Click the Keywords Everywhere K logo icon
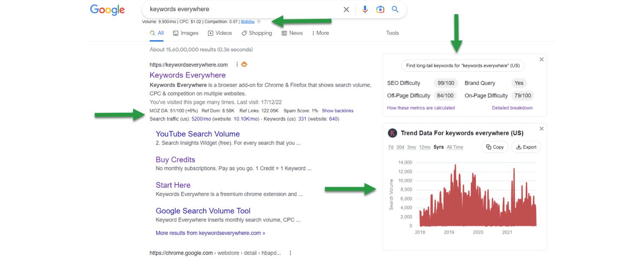Screen dimensions: 644x258 click(x=392, y=133)
